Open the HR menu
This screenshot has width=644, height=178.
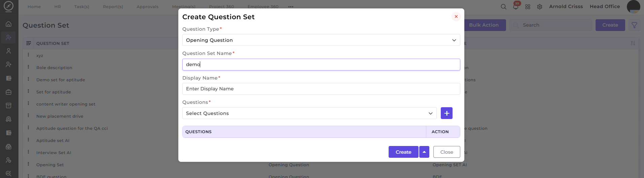click(x=58, y=7)
